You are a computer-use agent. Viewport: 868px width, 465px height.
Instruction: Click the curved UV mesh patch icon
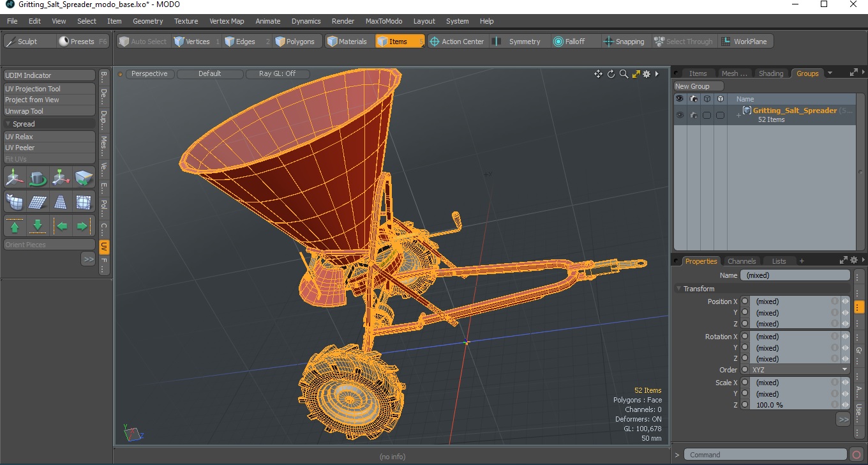point(15,202)
